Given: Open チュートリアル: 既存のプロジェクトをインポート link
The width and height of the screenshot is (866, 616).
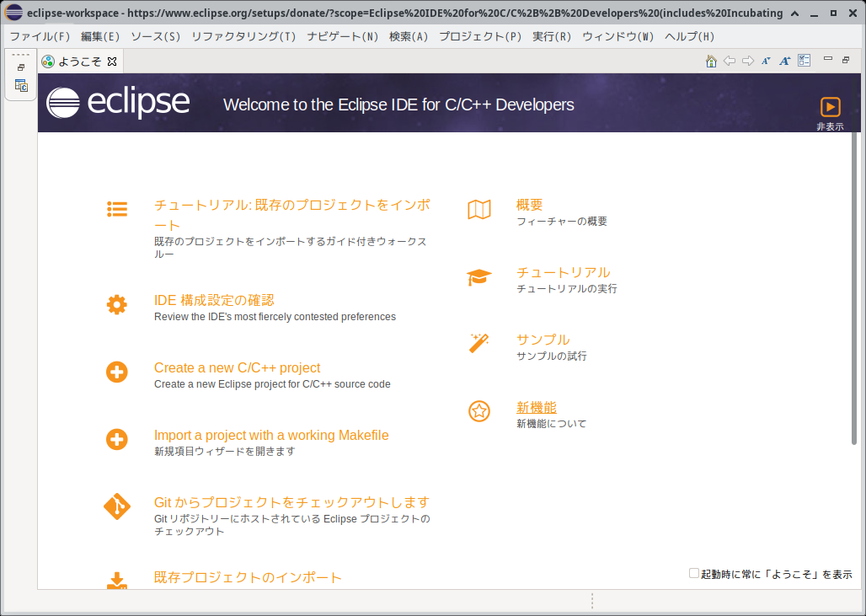Looking at the screenshot, I should [292, 215].
